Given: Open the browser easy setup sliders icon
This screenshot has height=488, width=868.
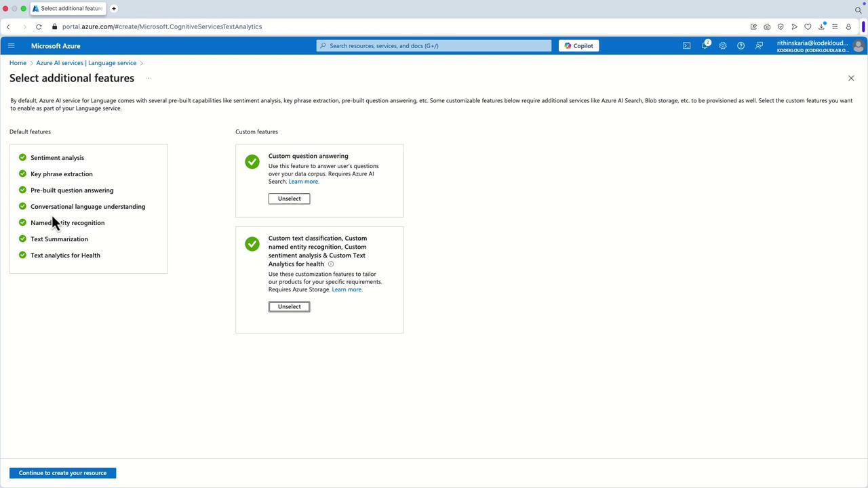Looking at the screenshot, I should pos(835,26).
